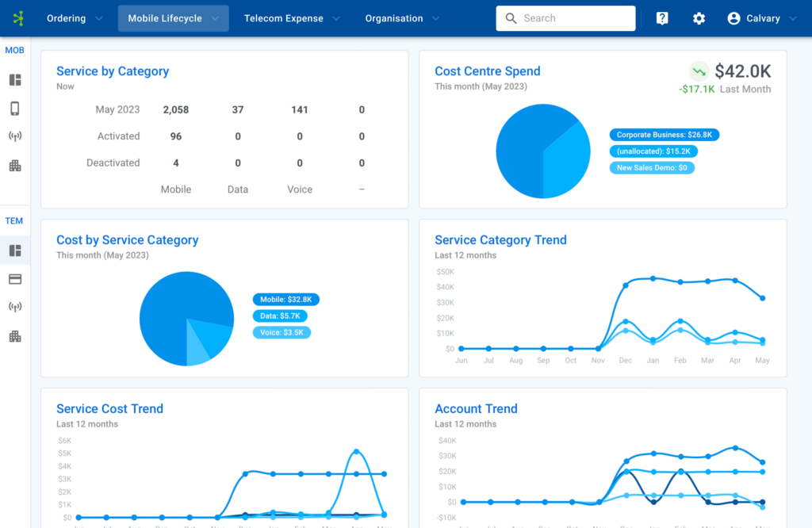Click the TEM billing card sidebar icon

pyautogui.click(x=14, y=278)
